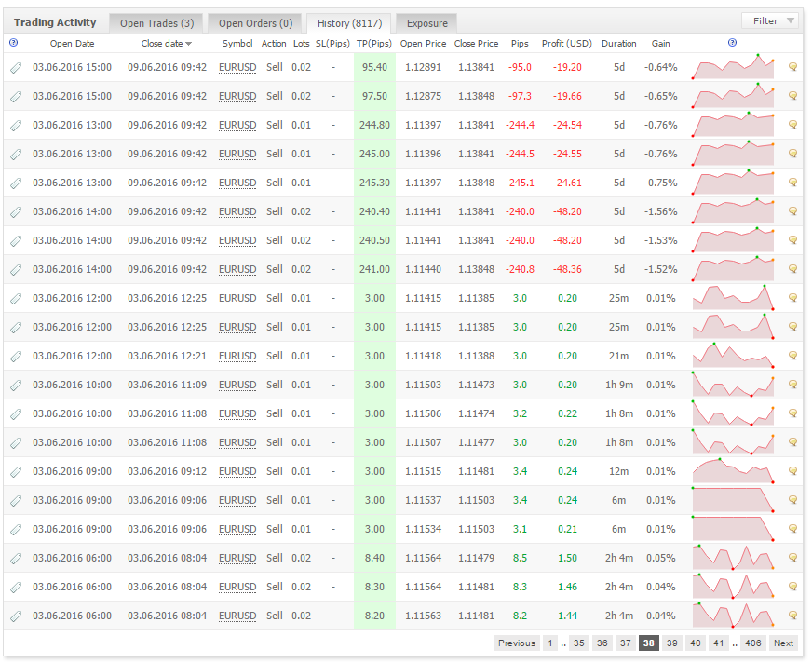Open the comment bubble on the 1.46 profit row
Screen dimensions: 812x663
tap(792, 587)
